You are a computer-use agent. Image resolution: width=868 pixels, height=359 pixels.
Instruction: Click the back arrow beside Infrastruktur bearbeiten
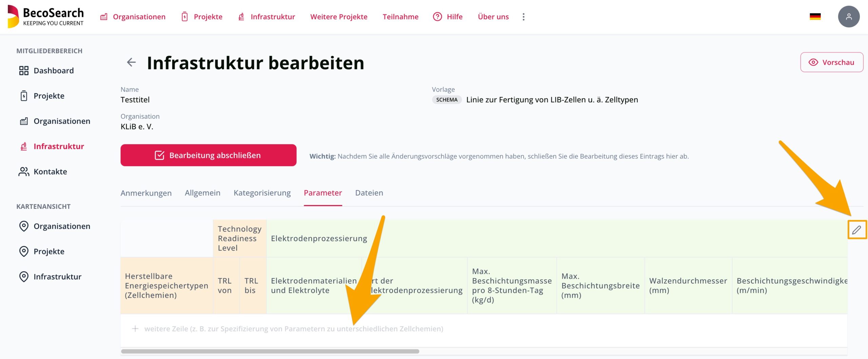(x=131, y=62)
